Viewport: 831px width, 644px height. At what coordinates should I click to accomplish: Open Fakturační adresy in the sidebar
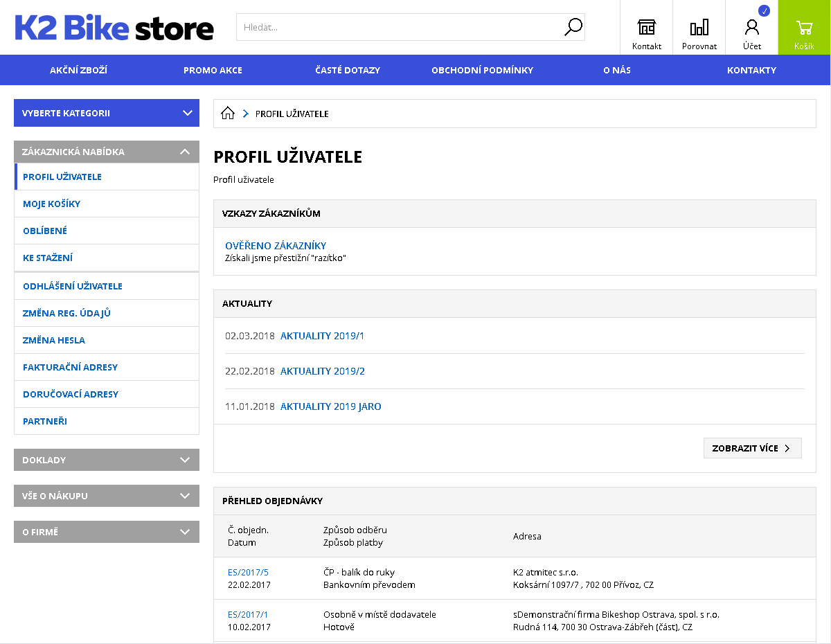coord(107,367)
